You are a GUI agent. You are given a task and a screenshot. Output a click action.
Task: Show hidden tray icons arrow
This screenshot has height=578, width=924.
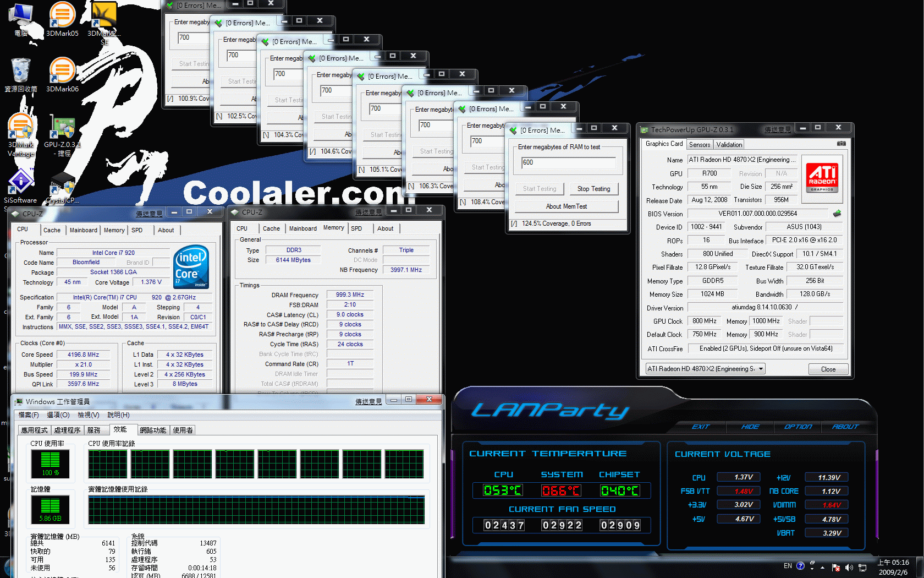point(823,567)
